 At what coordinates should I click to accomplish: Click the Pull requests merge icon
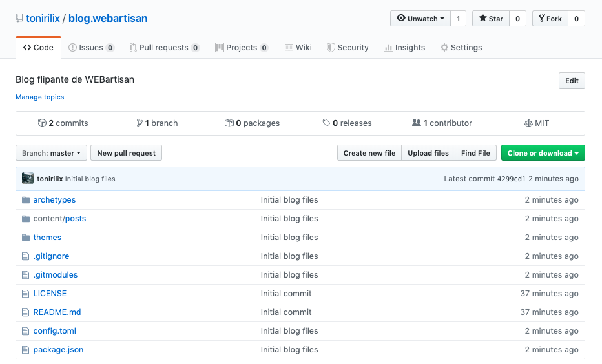click(x=133, y=48)
